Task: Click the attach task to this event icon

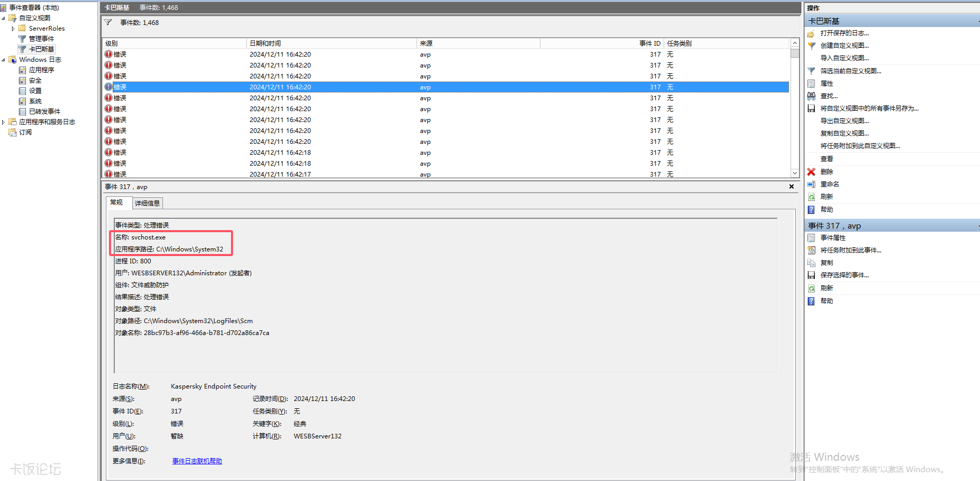Action: click(811, 250)
